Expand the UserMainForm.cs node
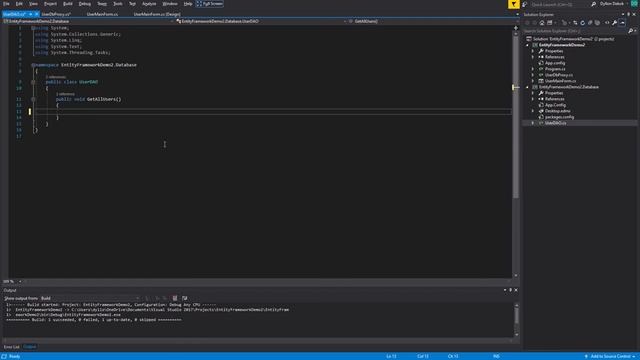Screen dimensions: 640x360 pyautogui.click(x=533, y=81)
